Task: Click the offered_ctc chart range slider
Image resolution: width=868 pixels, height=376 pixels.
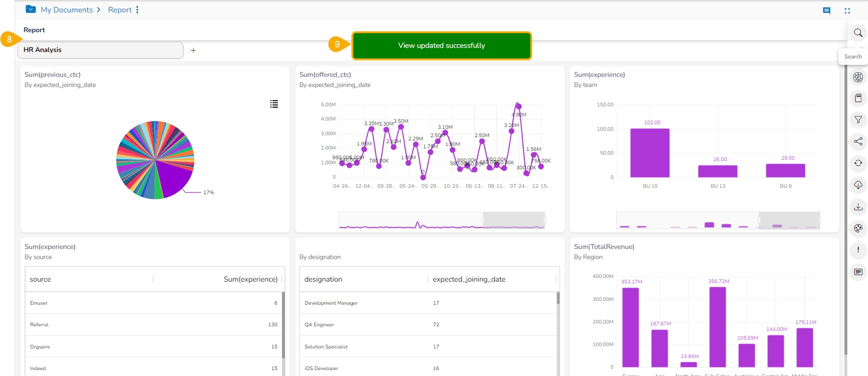Action: (x=513, y=220)
